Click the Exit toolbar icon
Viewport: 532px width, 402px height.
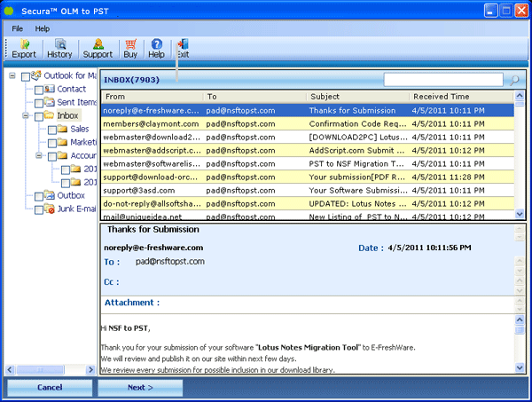184,43
